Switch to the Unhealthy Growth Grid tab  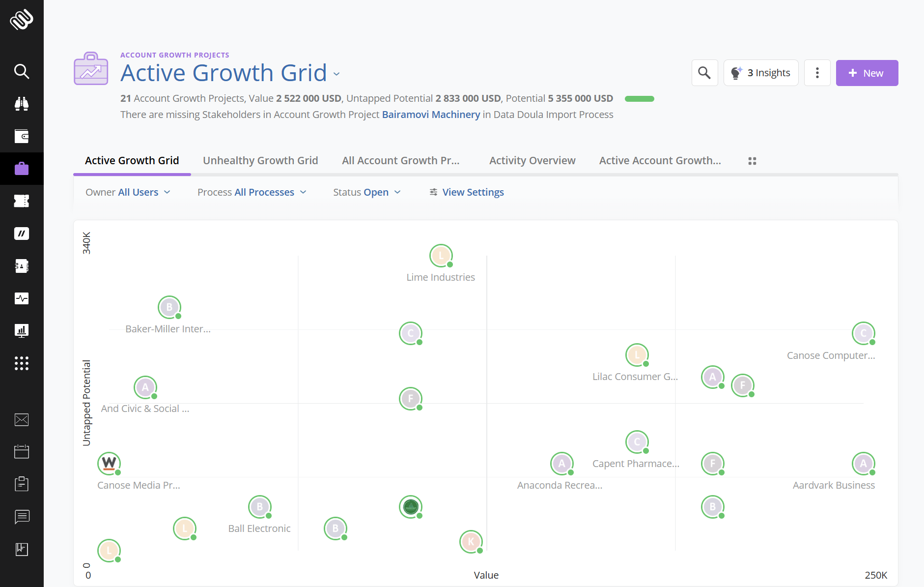(260, 160)
